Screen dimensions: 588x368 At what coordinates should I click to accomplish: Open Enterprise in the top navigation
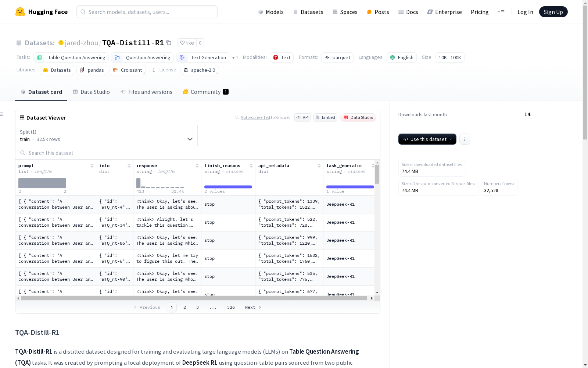[445, 12]
